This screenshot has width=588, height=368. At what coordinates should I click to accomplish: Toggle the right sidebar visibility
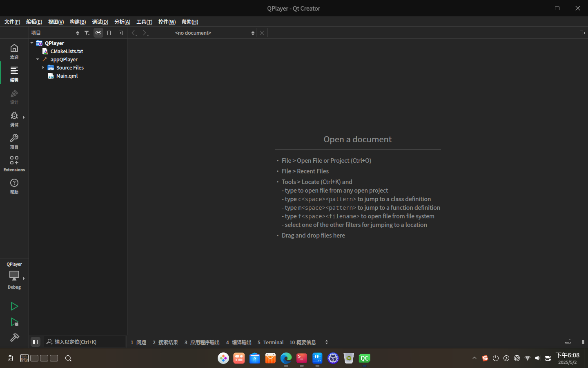582,342
